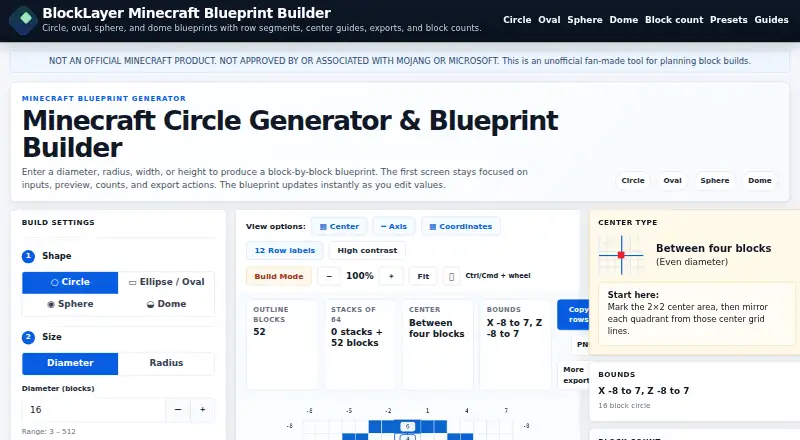This screenshot has width=800, height=440.
Task: Toggle High contrast view
Action: 367,251
